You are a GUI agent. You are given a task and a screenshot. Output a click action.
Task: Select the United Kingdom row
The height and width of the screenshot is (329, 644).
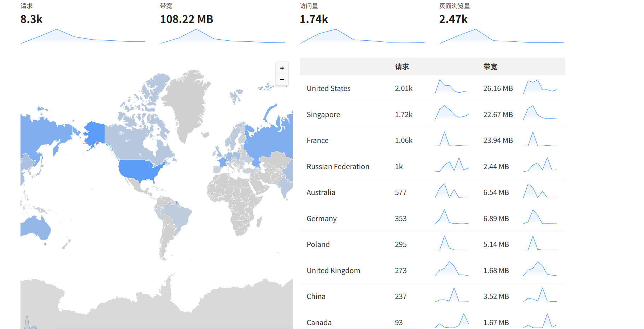(x=333, y=271)
